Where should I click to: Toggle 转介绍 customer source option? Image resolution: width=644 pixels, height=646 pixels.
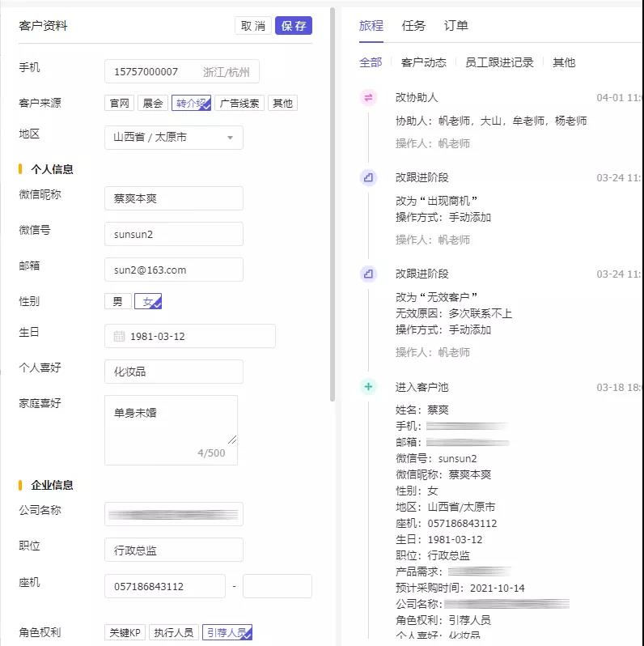pyautogui.click(x=192, y=103)
